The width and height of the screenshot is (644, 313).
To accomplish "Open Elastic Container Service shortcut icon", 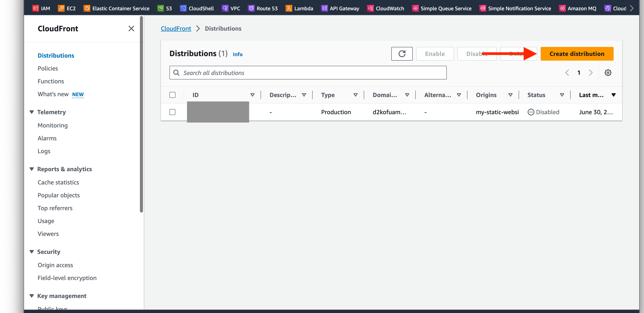I will (x=87, y=8).
